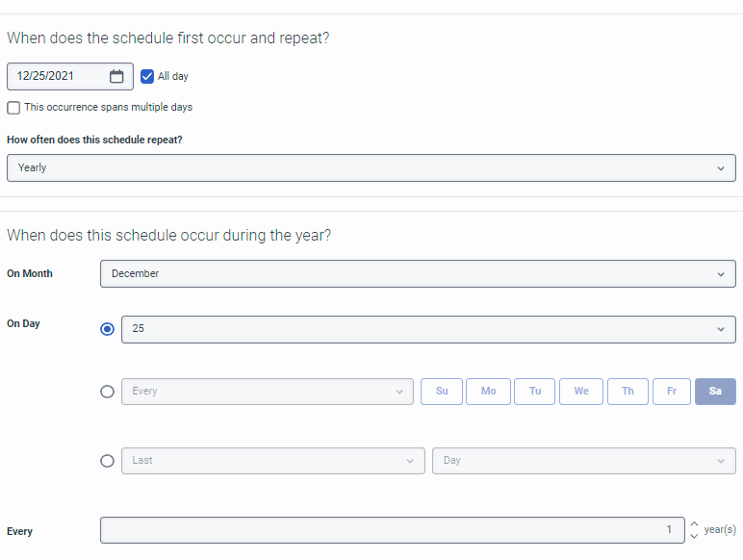
Task: Toggle the We weekday button
Action: [x=581, y=392]
